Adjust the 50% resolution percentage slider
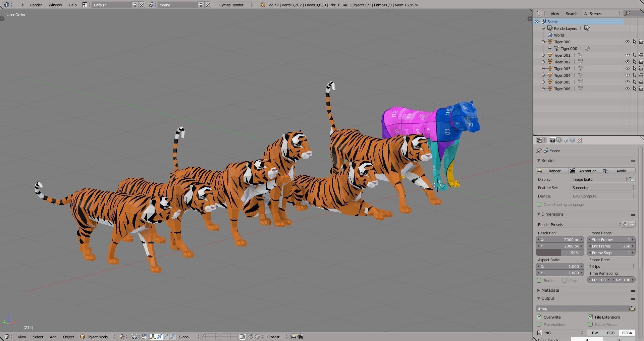Image resolution: width=644 pixels, height=341 pixels. 560,253
